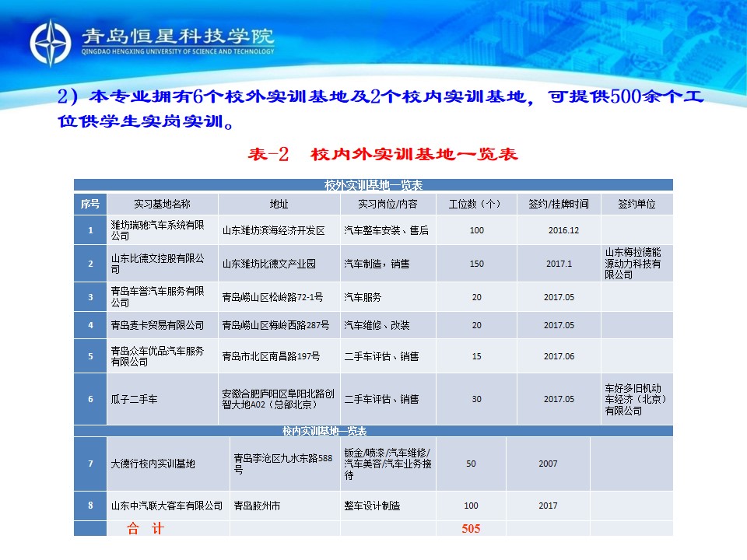This screenshot has width=747, height=560.
Task: Select the 表-2 校内外实训基地一览表 heading
Action: tap(383, 154)
